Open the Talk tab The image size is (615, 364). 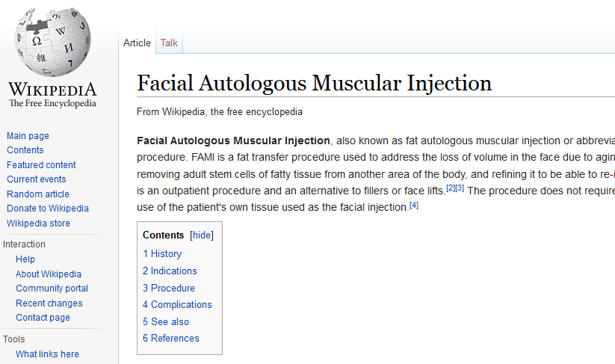(x=169, y=43)
